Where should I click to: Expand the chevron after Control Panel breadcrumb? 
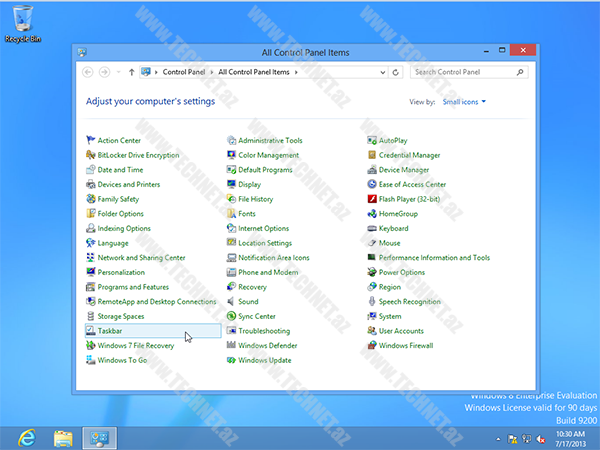(211, 72)
